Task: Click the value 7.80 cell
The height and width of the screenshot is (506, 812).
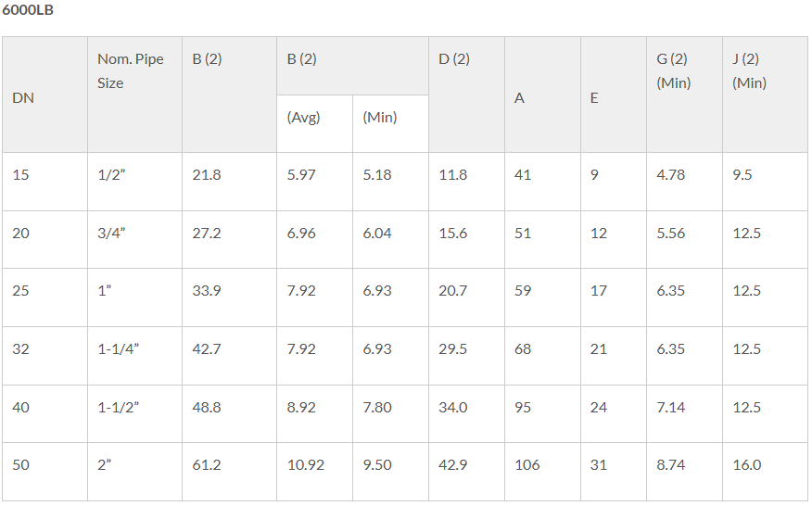Action: 390,414
